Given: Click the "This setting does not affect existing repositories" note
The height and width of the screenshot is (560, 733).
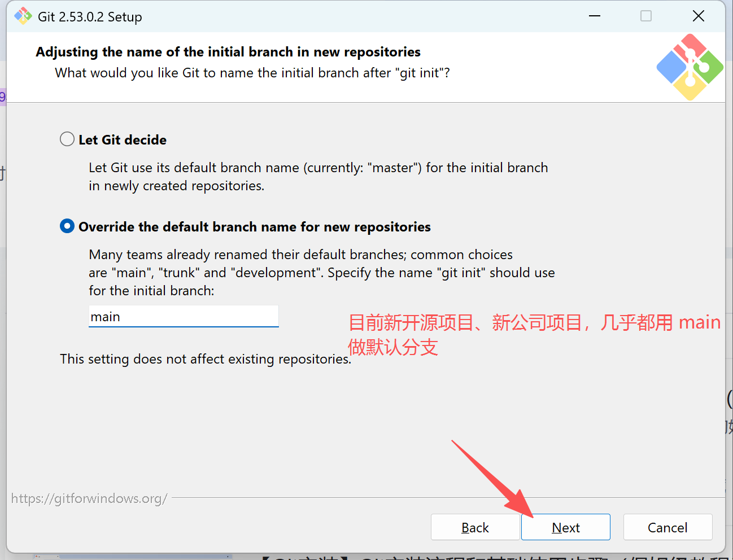Looking at the screenshot, I should point(206,359).
